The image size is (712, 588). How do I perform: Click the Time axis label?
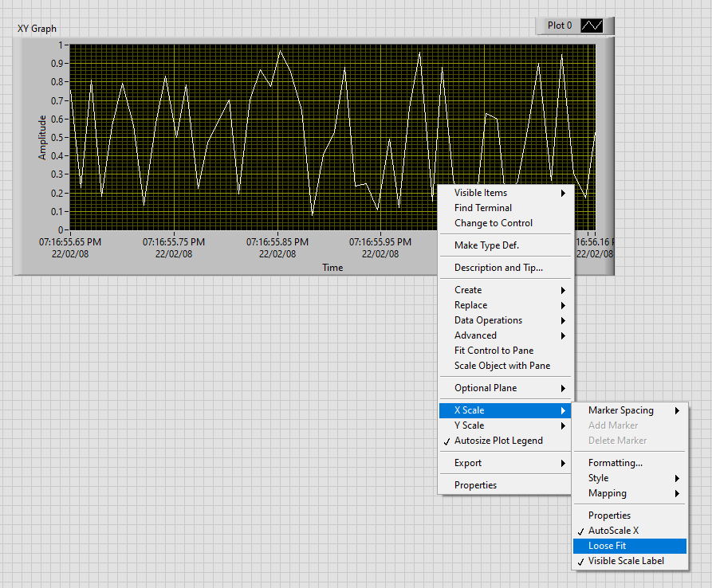click(x=332, y=268)
